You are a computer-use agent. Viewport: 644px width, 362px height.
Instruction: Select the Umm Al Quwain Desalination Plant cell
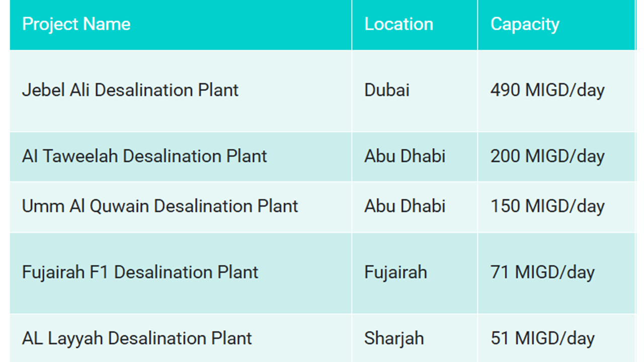pyautogui.click(x=160, y=206)
